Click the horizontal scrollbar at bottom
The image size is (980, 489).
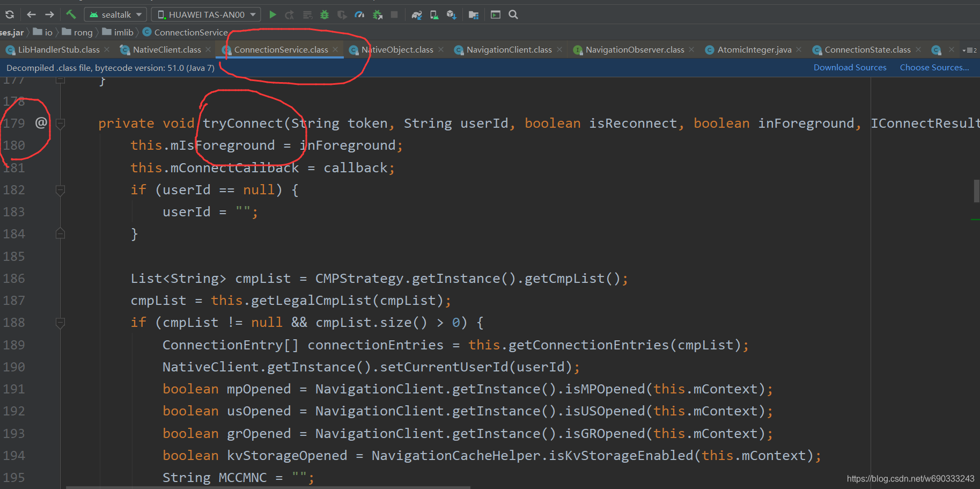(x=268, y=487)
